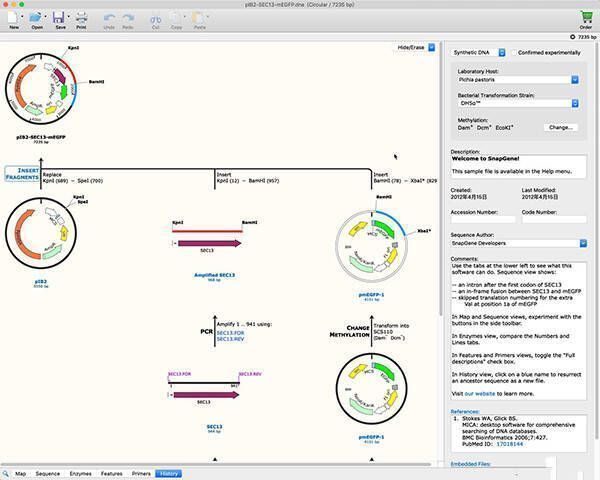
Task: Open the Order shopping cart
Action: (x=585, y=16)
